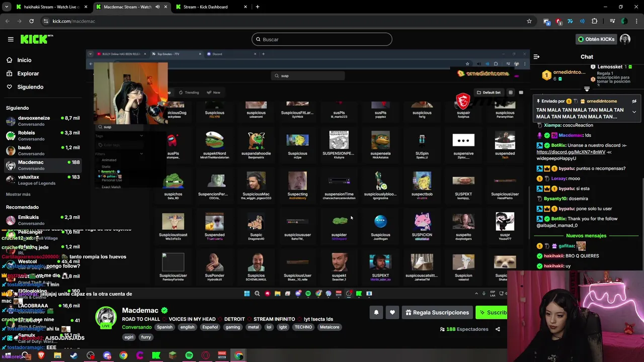644x362 pixels.
Task: Collapse the chat panel arrow icon
Action: coord(536,57)
